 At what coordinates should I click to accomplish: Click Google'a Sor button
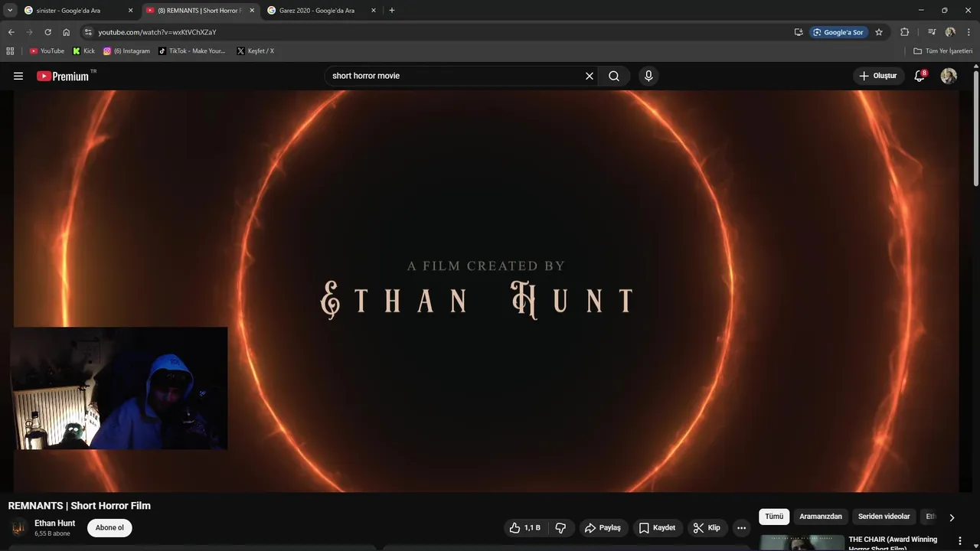(838, 32)
